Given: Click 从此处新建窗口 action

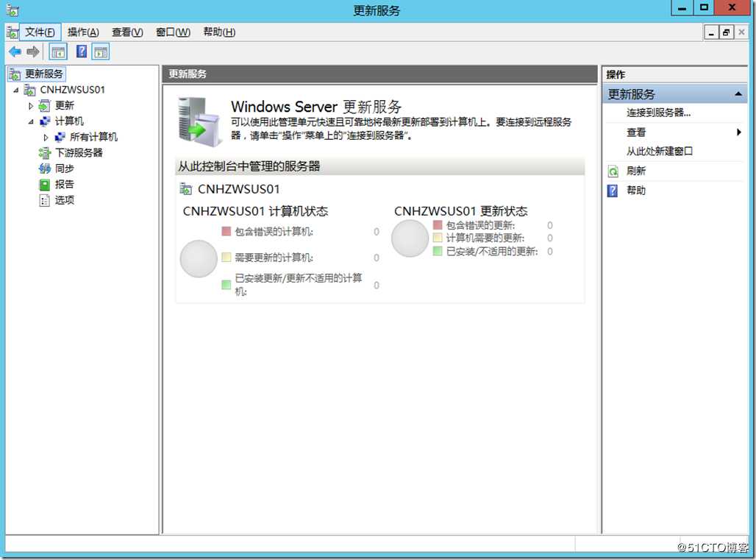Looking at the screenshot, I should tap(660, 152).
